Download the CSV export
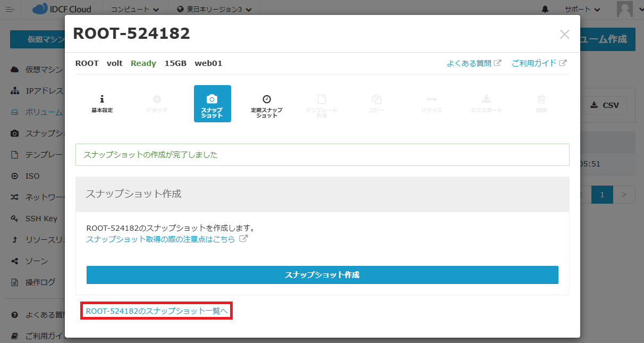This screenshot has height=343, width=644. click(x=605, y=105)
